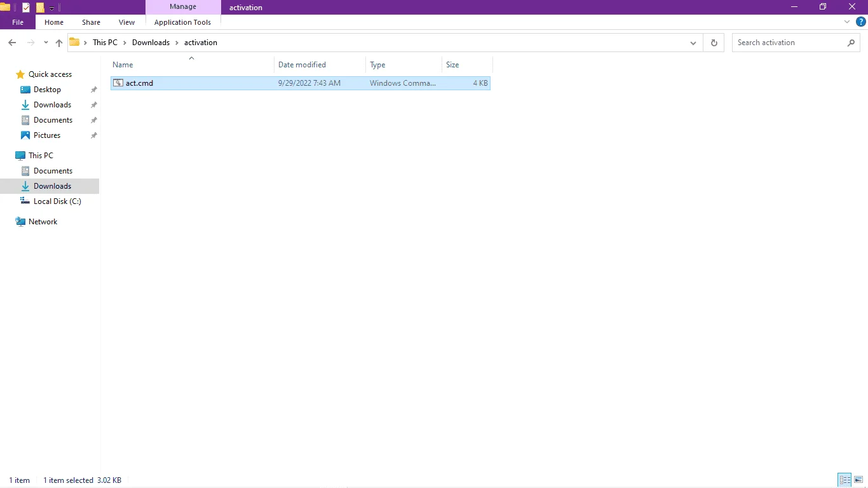Image resolution: width=868 pixels, height=488 pixels.
Task: Select This PC in the navigation pane
Action: (41, 156)
